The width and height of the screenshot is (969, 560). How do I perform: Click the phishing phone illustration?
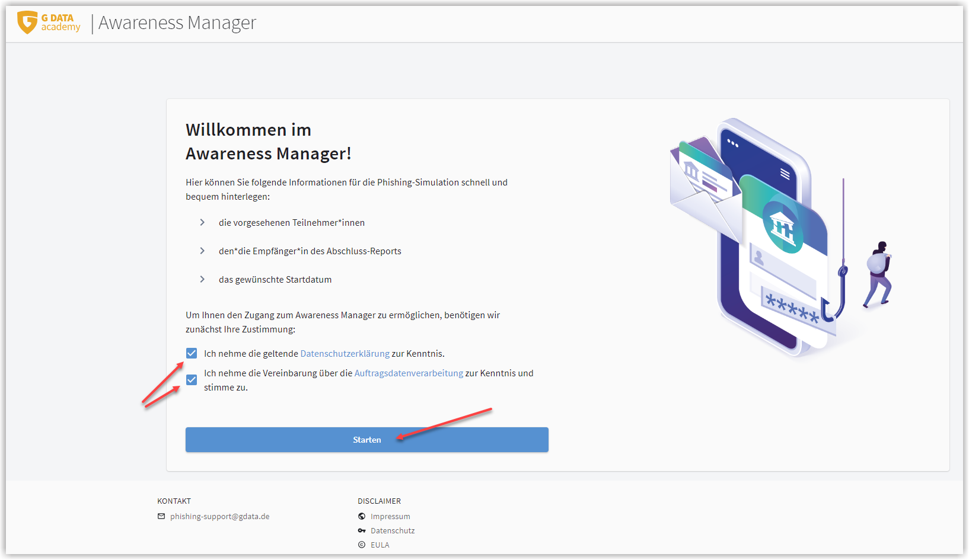click(780, 237)
